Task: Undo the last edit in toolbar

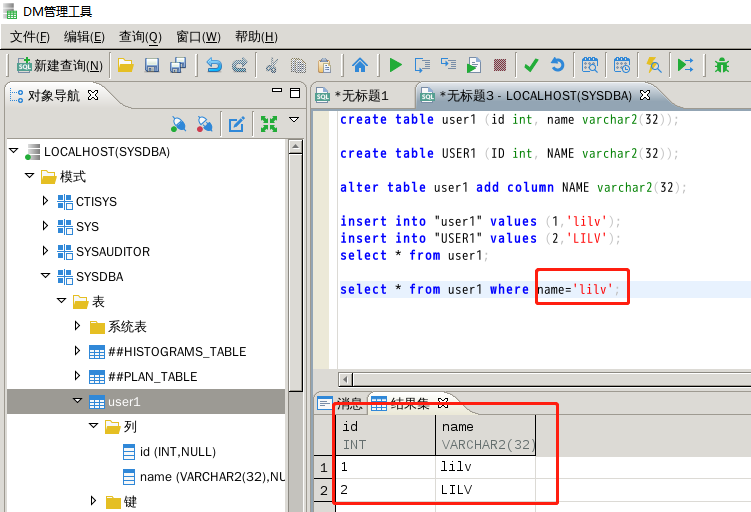Action: coord(214,65)
